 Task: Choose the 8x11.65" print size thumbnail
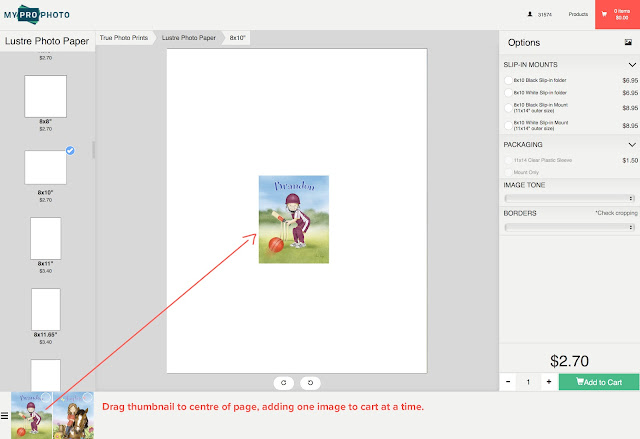(x=46, y=309)
